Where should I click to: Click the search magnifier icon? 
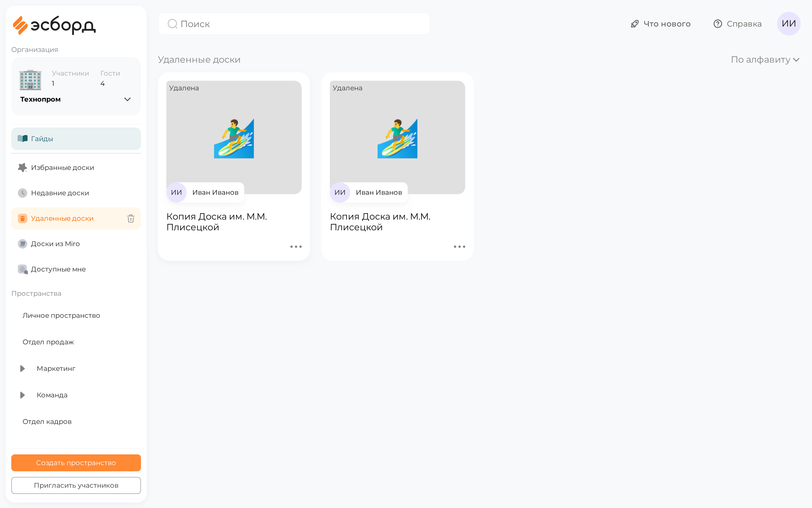point(173,24)
